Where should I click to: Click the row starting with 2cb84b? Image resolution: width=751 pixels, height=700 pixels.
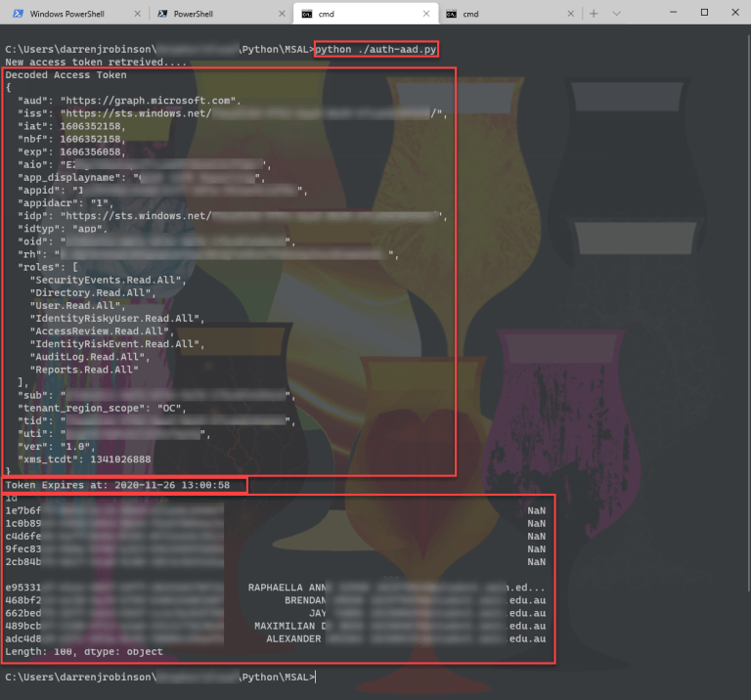(276, 562)
